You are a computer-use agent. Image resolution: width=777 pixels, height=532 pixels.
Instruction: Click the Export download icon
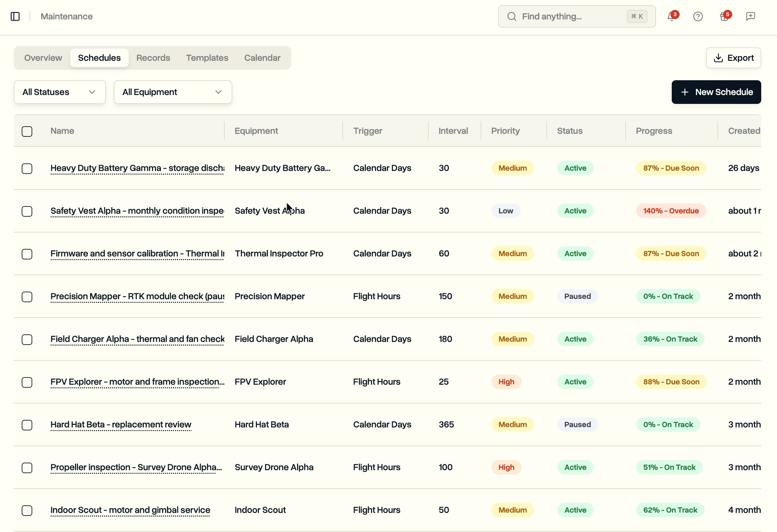[x=718, y=58]
